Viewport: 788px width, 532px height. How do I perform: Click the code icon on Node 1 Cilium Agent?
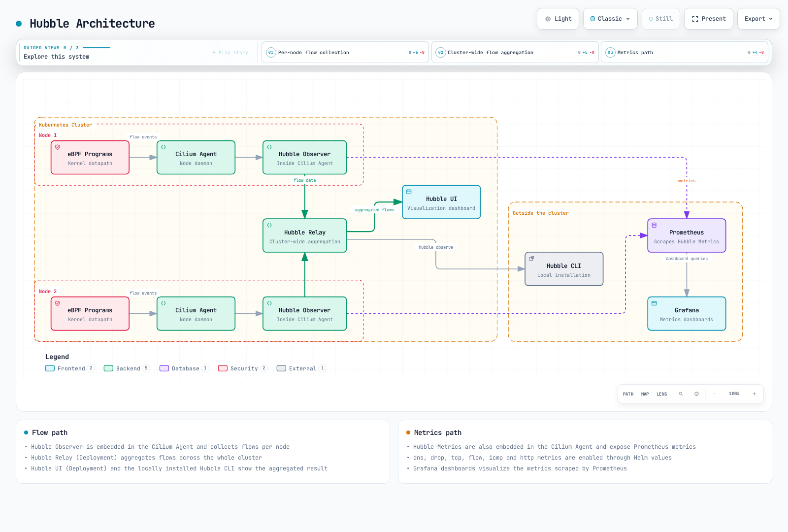coord(164,147)
